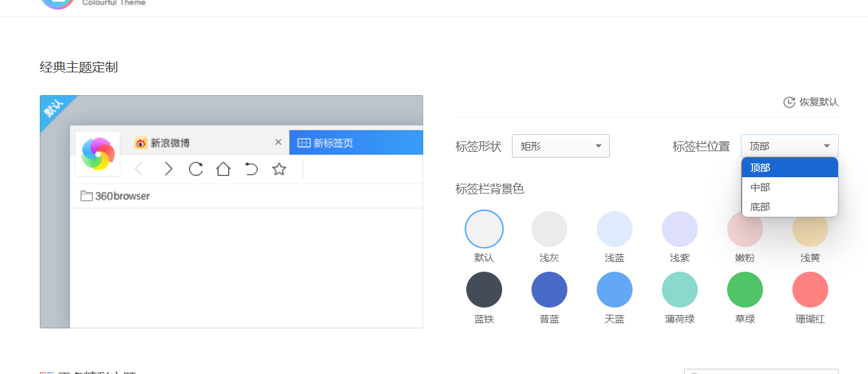Screen dimensions: 868x374
Task: Select 顶部 in the dropdown list
Action: pos(790,167)
